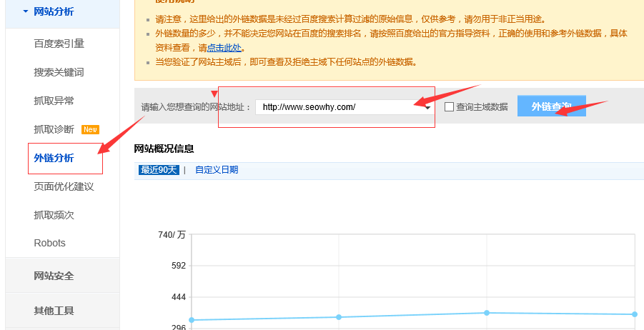Viewport: 644px width, 330px height.
Task: Open 百度索引量 in the sidebar
Action: click(59, 44)
